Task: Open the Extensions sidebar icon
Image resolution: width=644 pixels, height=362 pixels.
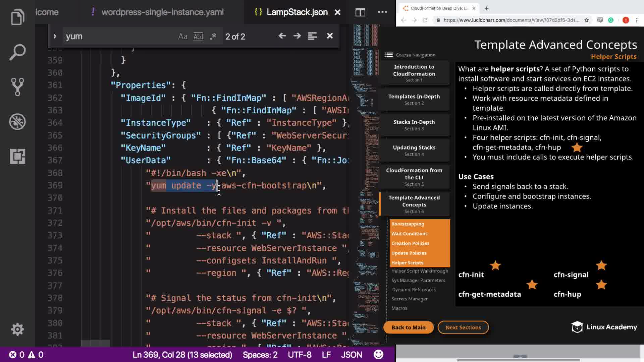Action: pos(17,156)
